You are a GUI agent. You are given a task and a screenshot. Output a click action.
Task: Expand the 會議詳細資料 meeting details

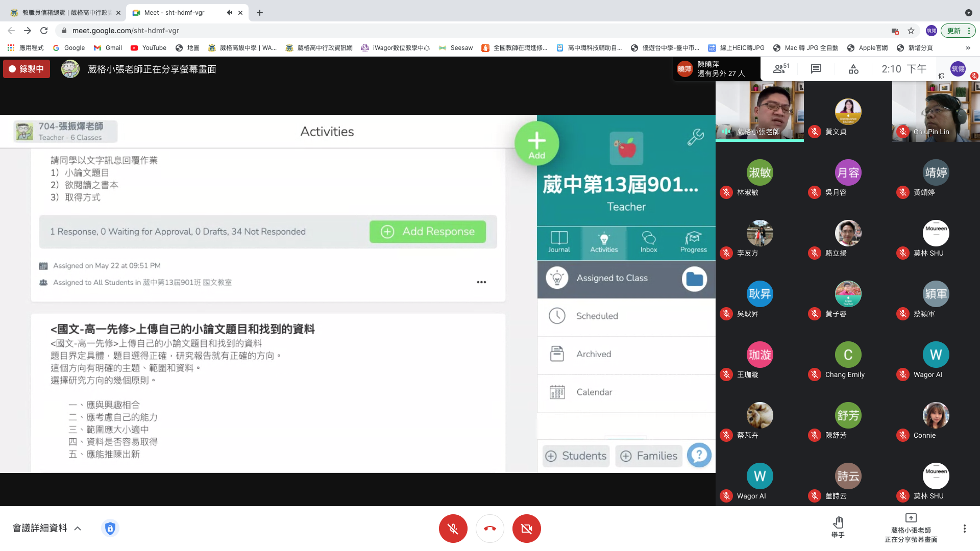(x=47, y=528)
